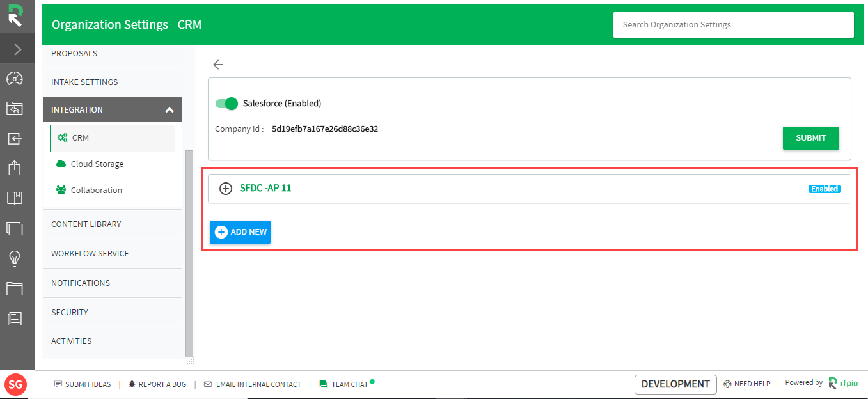The width and height of the screenshot is (868, 399).
Task: Expand the left navigation sidebar arrow
Action: (x=17, y=50)
